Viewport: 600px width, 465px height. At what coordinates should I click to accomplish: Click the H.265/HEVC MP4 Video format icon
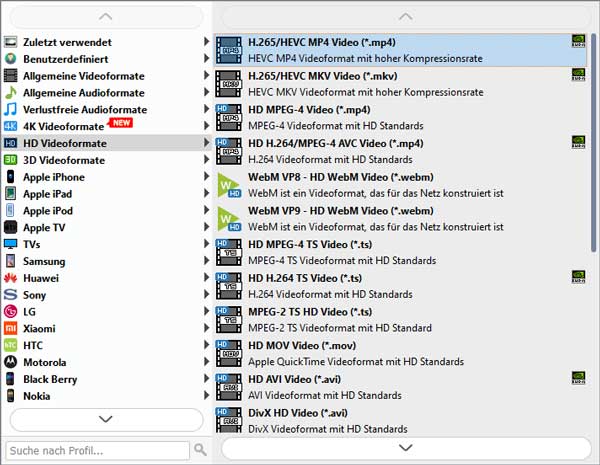[x=229, y=50]
